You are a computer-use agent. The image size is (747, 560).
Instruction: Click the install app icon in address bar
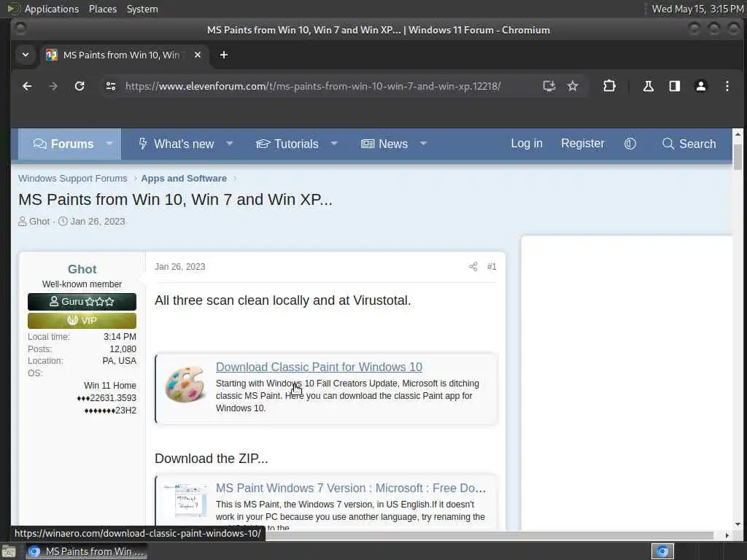tap(549, 86)
